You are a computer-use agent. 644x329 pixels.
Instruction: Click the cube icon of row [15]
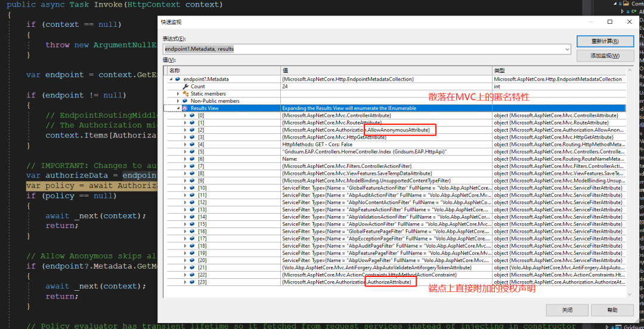192,224
